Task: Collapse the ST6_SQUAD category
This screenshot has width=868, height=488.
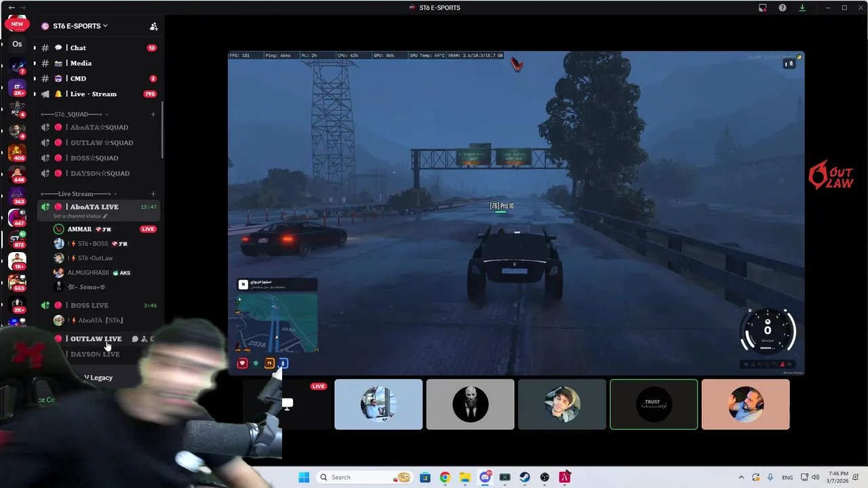Action: pos(73,115)
